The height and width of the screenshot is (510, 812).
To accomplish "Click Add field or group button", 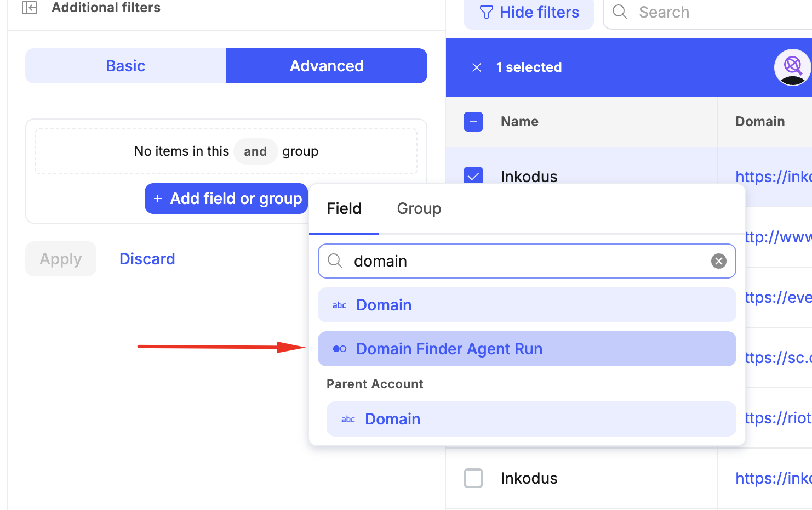I will click(226, 199).
